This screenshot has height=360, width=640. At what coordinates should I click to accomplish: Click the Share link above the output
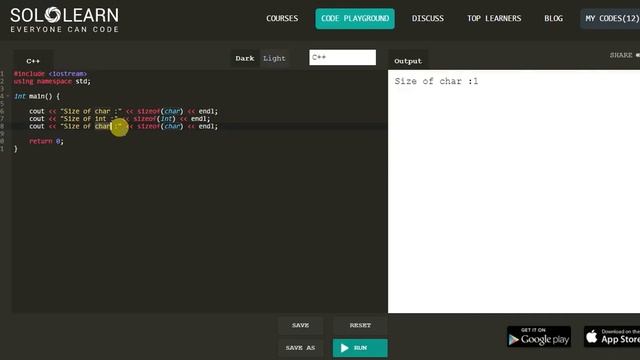[624, 55]
